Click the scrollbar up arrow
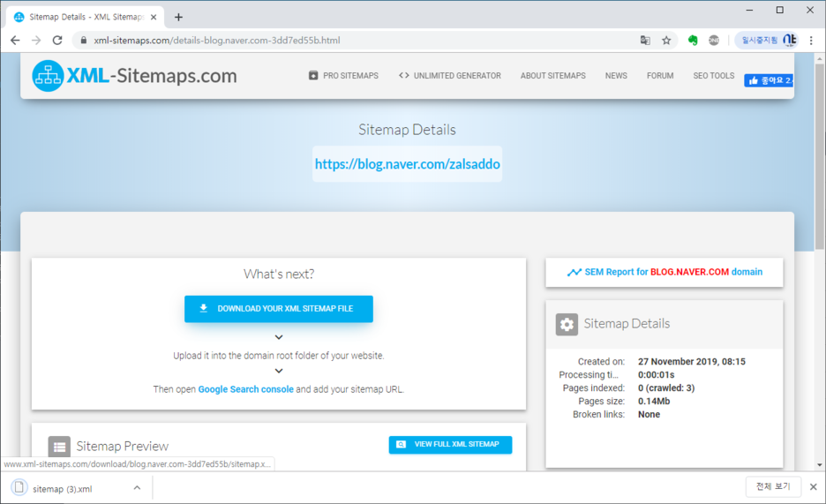The height and width of the screenshot is (504, 826). [x=819, y=58]
